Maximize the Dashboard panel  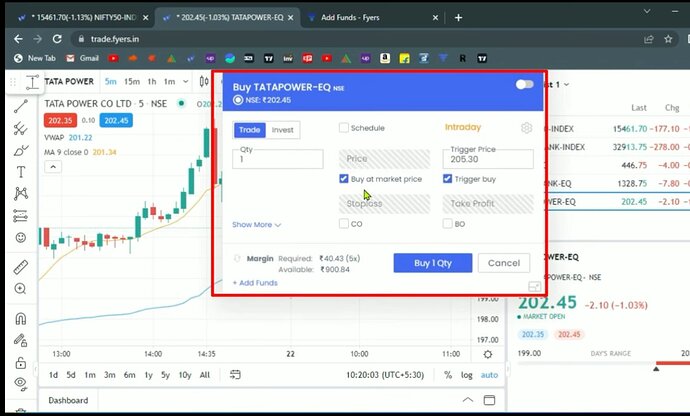[x=489, y=400]
